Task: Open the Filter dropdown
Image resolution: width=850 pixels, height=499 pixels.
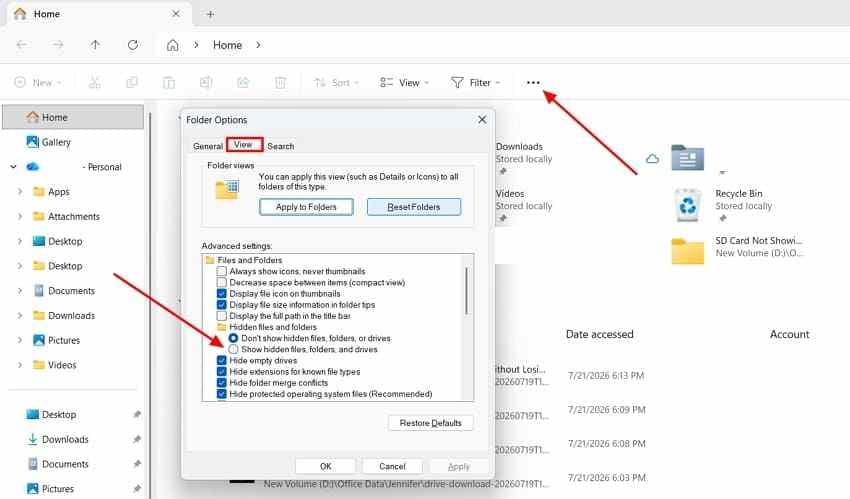Action: click(x=475, y=82)
